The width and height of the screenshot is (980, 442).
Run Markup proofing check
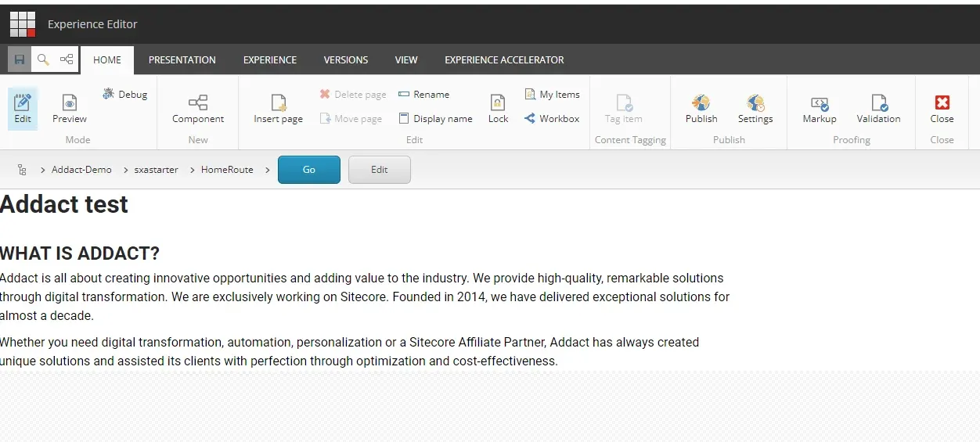820,108
